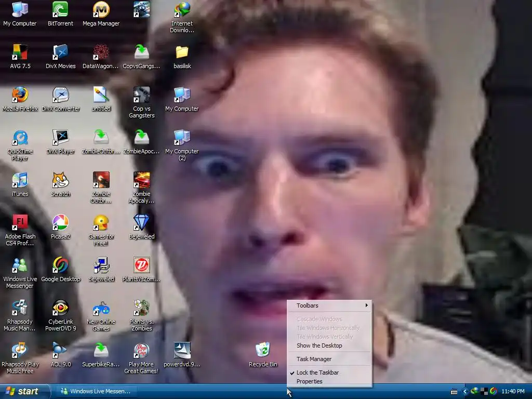Viewport: 532px width, 399px height.
Task: Switch to Windows Live Messenger taskbar button
Action: 96,391
